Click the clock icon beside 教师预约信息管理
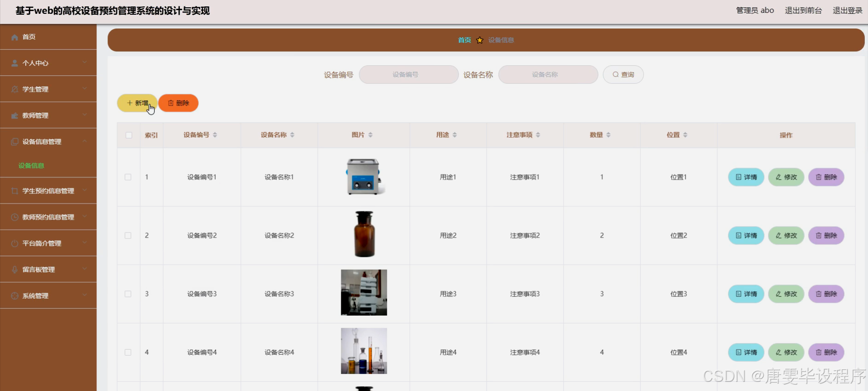The width and height of the screenshot is (868, 391). [x=15, y=217]
